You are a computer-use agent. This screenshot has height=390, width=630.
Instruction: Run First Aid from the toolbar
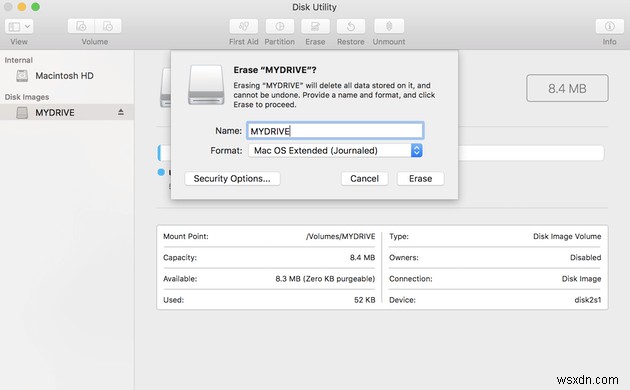pos(243,27)
